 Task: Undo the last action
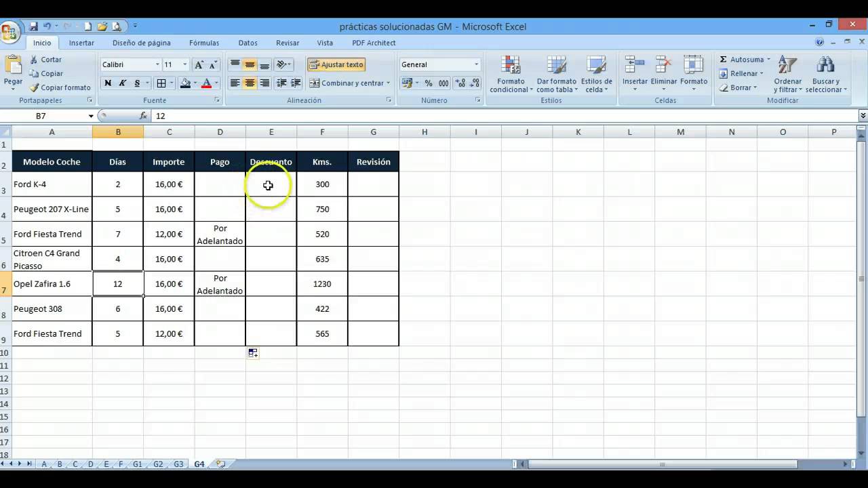(47, 26)
